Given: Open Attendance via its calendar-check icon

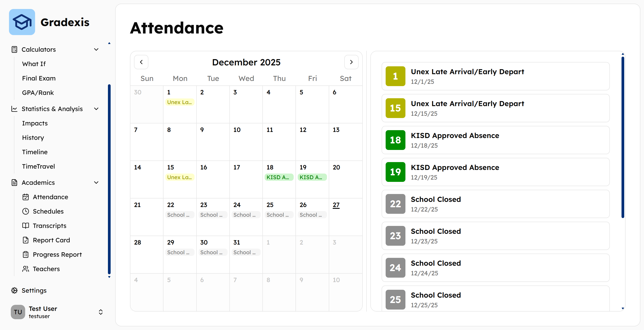Looking at the screenshot, I should coord(25,197).
